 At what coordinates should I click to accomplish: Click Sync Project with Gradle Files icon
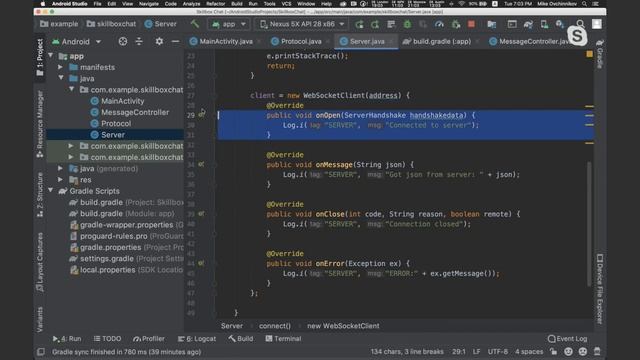pyautogui.click(x=528, y=24)
